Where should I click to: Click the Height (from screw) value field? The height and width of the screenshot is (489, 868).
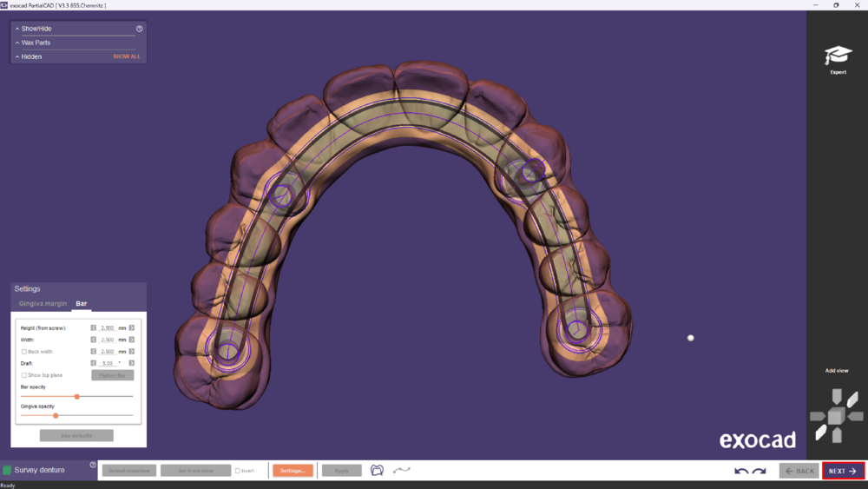108,327
